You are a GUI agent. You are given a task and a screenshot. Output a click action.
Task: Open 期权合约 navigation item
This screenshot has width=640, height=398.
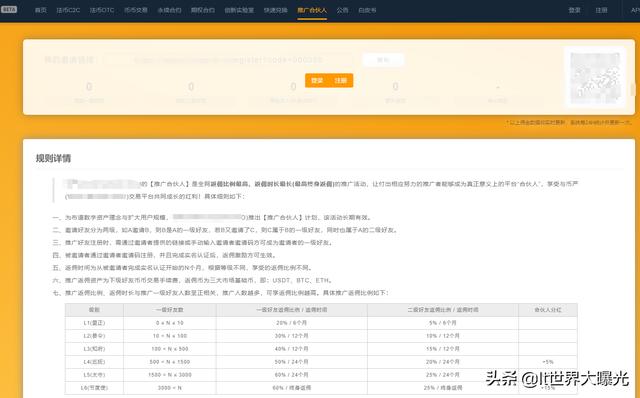[203, 10]
